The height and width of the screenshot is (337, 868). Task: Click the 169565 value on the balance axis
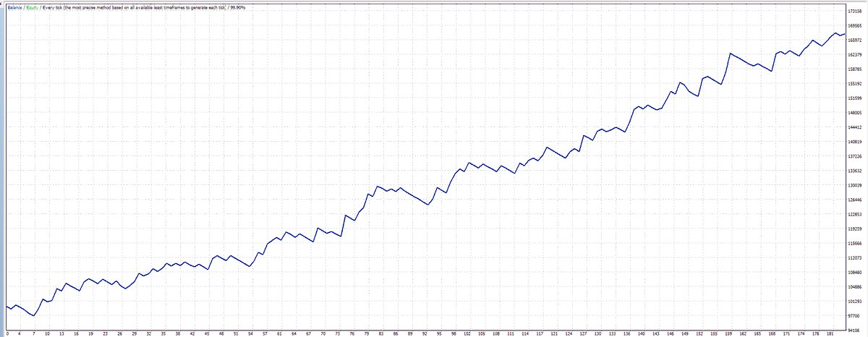[x=855, y=26]
